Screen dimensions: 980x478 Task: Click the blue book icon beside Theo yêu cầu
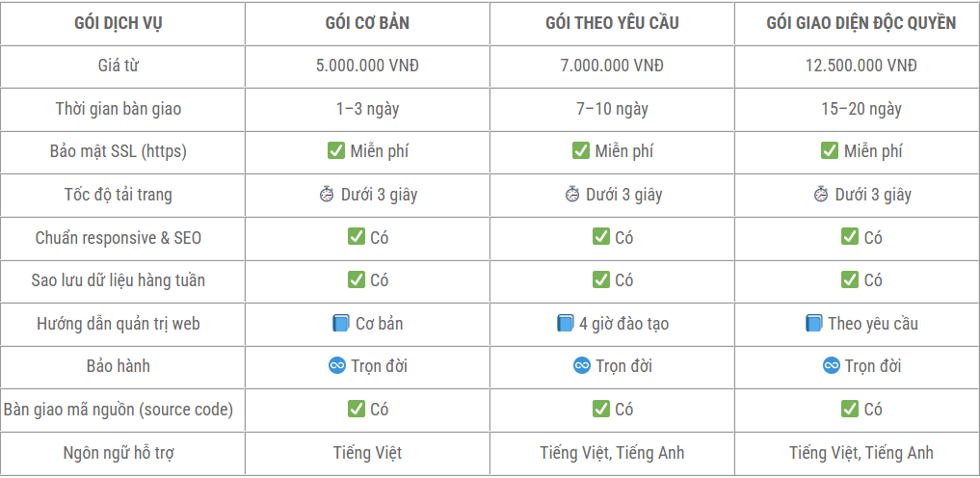click(x=813, y=323)
